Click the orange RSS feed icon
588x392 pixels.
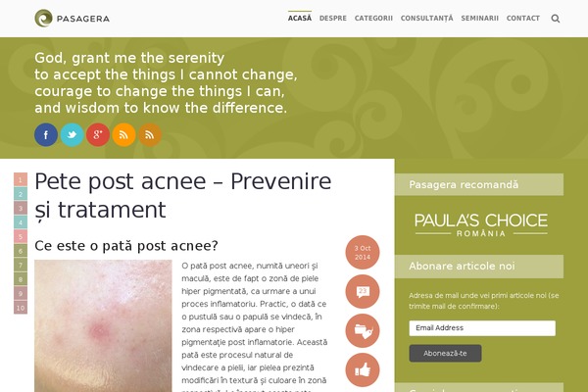[123, 134]
